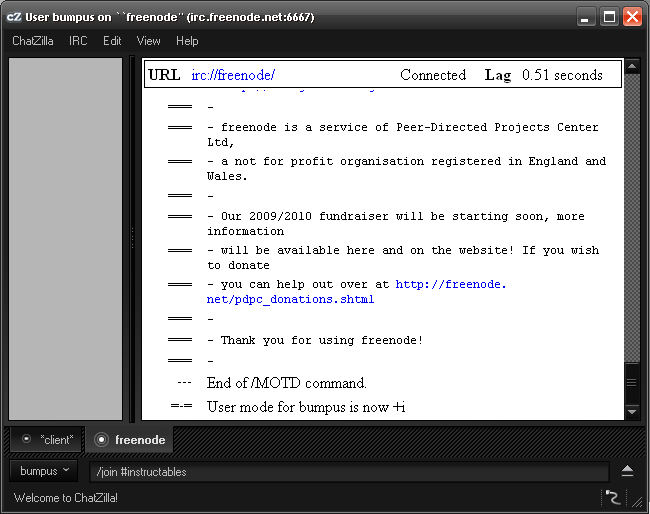The height and width of the screenshot is (514, 650).
Task: Open the bumpus nickname dropdown
Action: tap(44, 471)
